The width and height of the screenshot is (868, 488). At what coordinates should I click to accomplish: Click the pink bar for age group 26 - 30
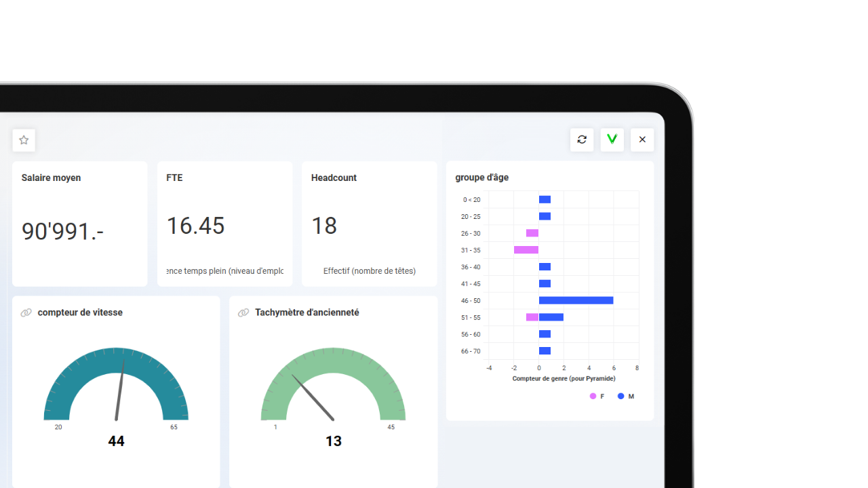click(532, 233)
